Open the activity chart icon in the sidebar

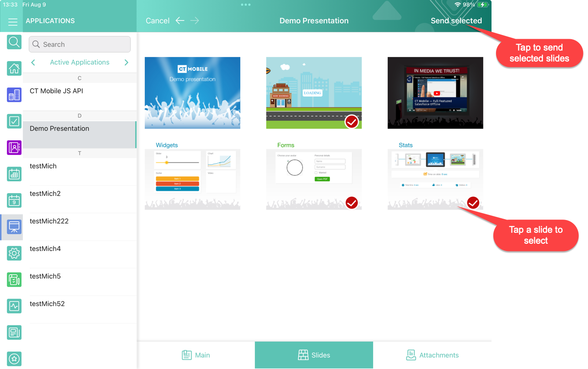[x=14, y=306]
